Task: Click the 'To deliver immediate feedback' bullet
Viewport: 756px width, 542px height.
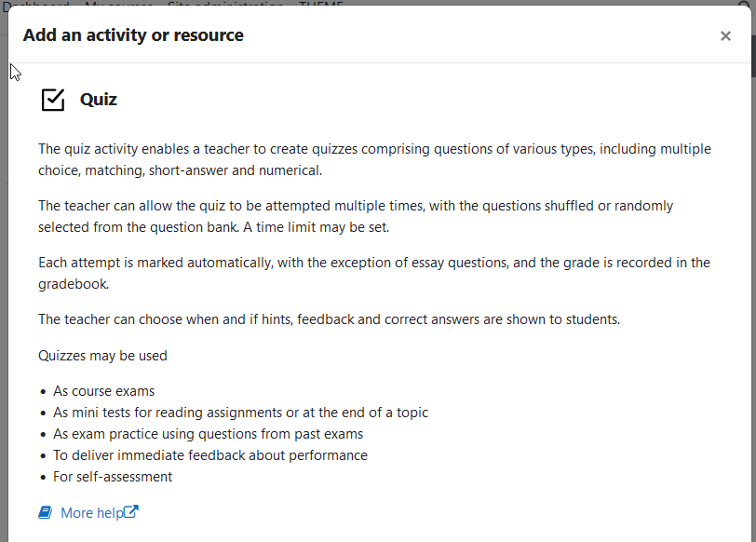Action: (x=210, y=455)
